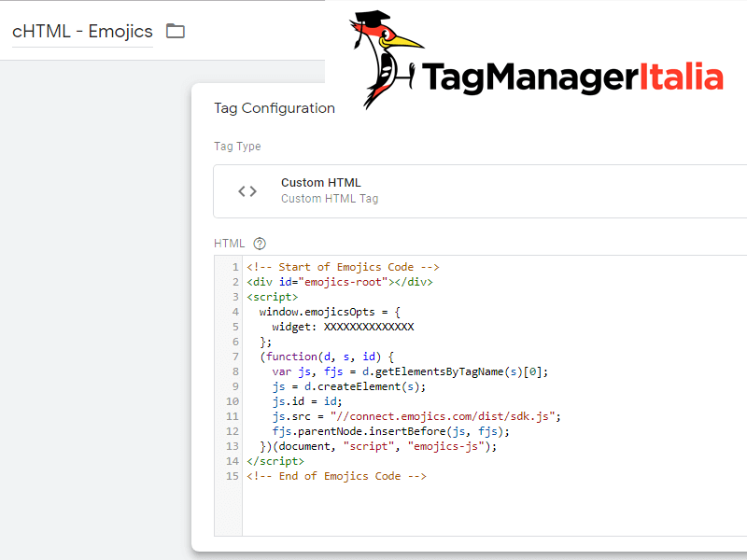Image resolution: width=747 pixels, height=560 pixels.
Task: Click line number 15 in gutter
Action: tap(232, 476)
